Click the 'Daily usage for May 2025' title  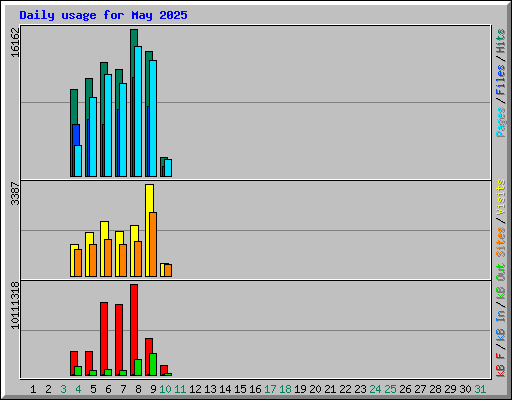tap(103, 15)
